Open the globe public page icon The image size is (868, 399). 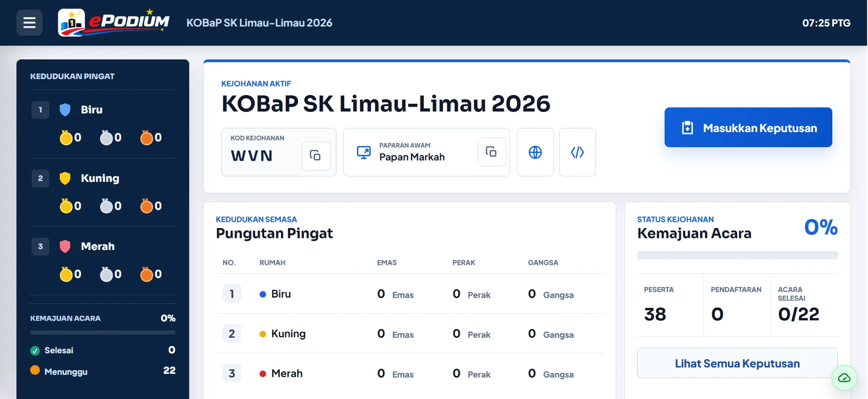(x=535, y=152)
